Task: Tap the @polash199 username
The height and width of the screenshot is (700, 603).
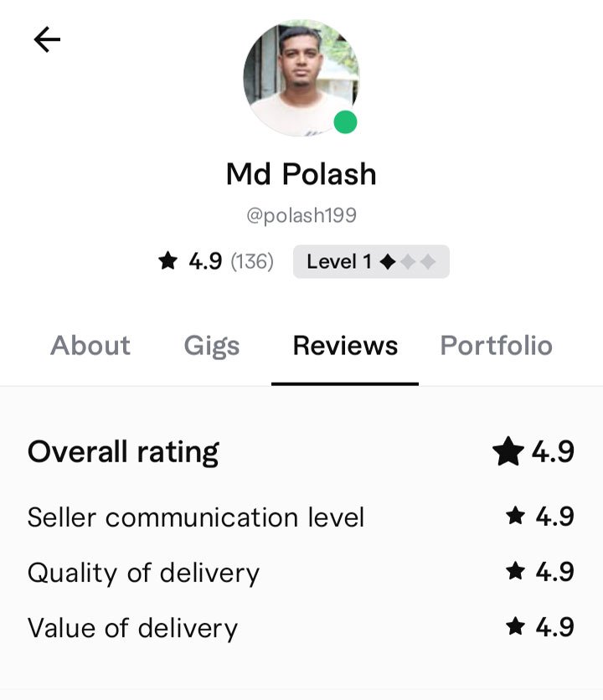Action: click(x=301, y=216)
